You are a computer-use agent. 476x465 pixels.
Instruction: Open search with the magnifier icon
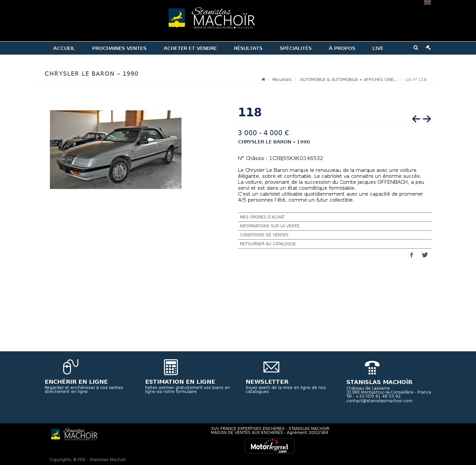[x=416, y=48]
